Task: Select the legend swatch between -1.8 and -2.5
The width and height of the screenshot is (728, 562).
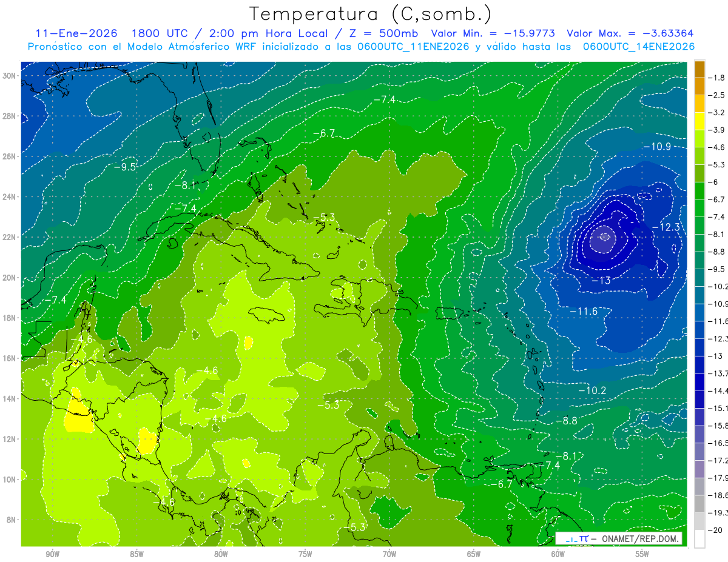Action: [699, 87]
